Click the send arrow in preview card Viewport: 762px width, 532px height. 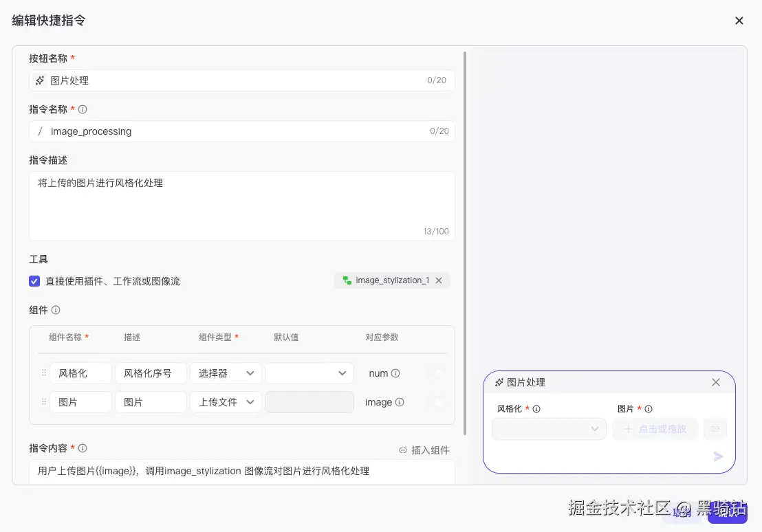[718, 456]
